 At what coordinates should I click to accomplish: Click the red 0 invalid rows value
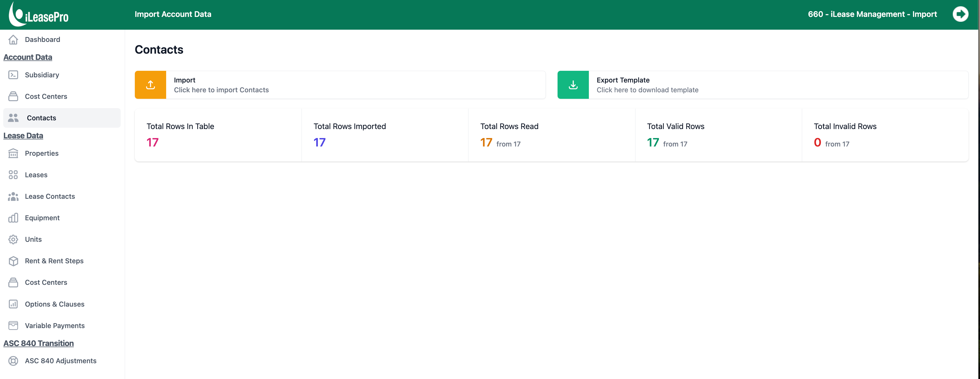818,143
